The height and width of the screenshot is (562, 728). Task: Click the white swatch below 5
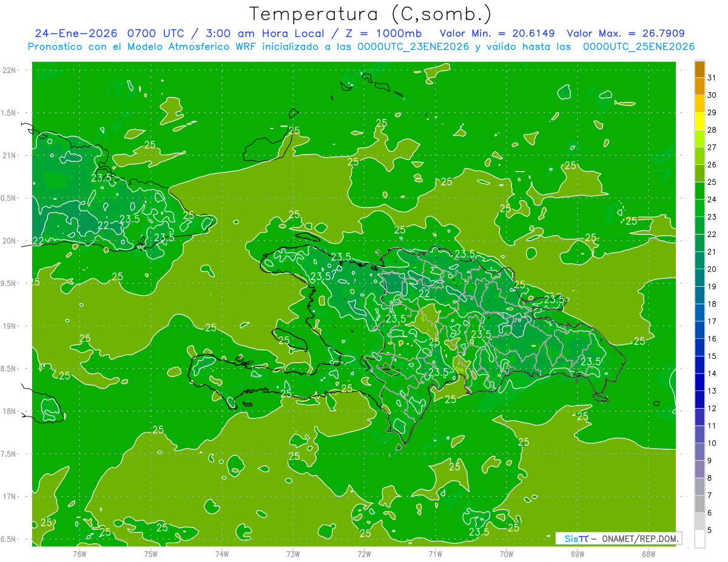699,539
